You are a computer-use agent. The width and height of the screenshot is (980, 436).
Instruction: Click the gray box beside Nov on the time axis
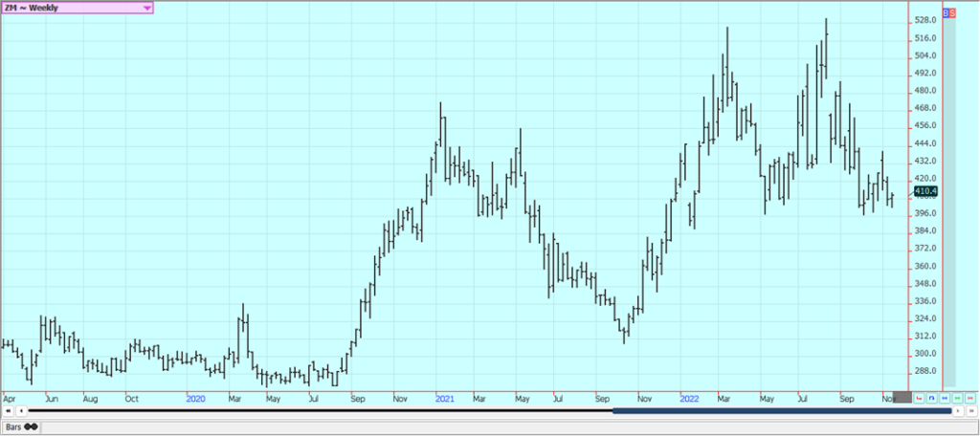[902, 397]
